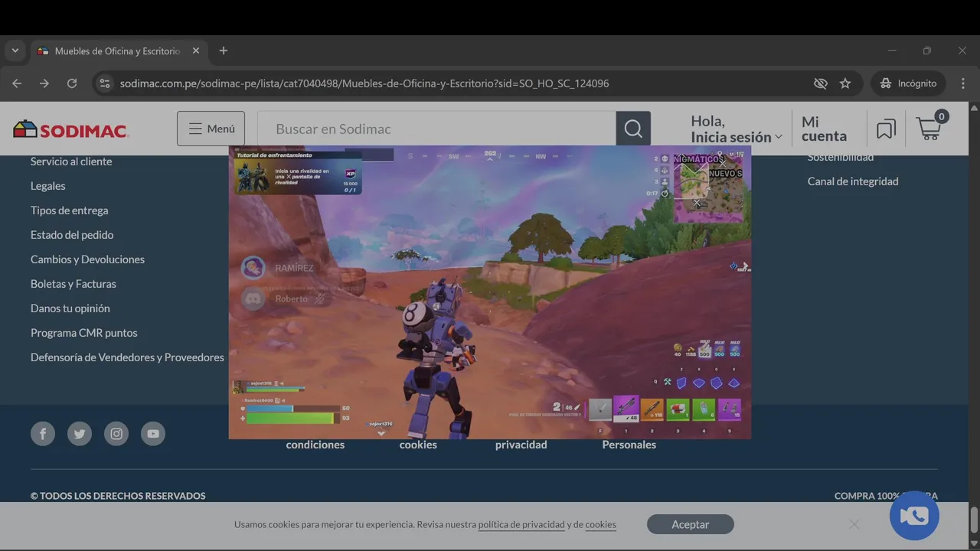The height and width of the screenshot is (551, 980).
Task: Open Cambios y Devoluciones
Action: [87, 259]
